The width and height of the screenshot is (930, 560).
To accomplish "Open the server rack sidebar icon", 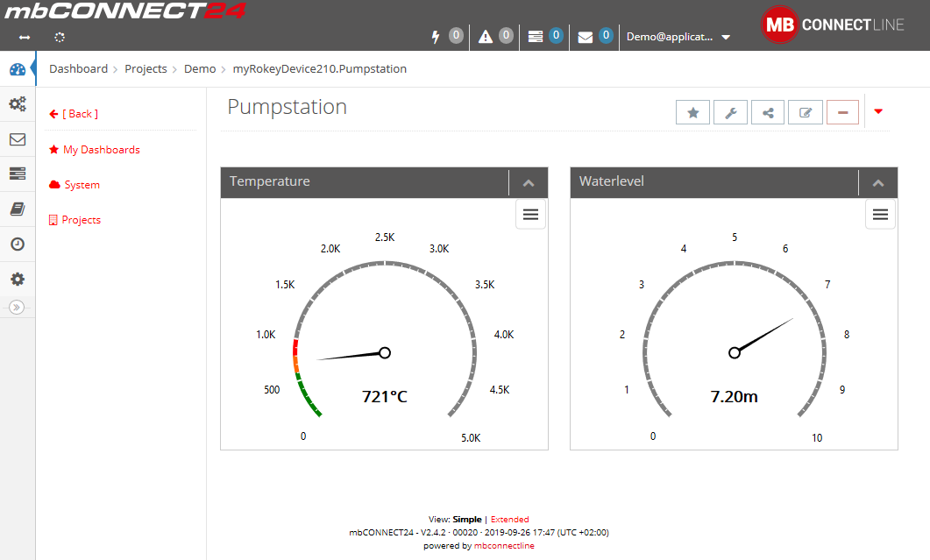I will tap(18, 174).
